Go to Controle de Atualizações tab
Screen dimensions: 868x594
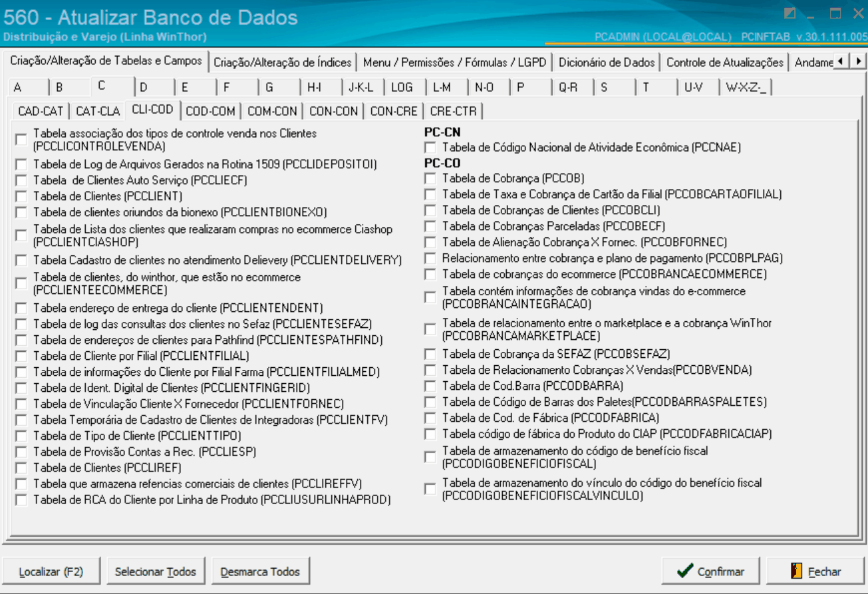click(725, 63)
